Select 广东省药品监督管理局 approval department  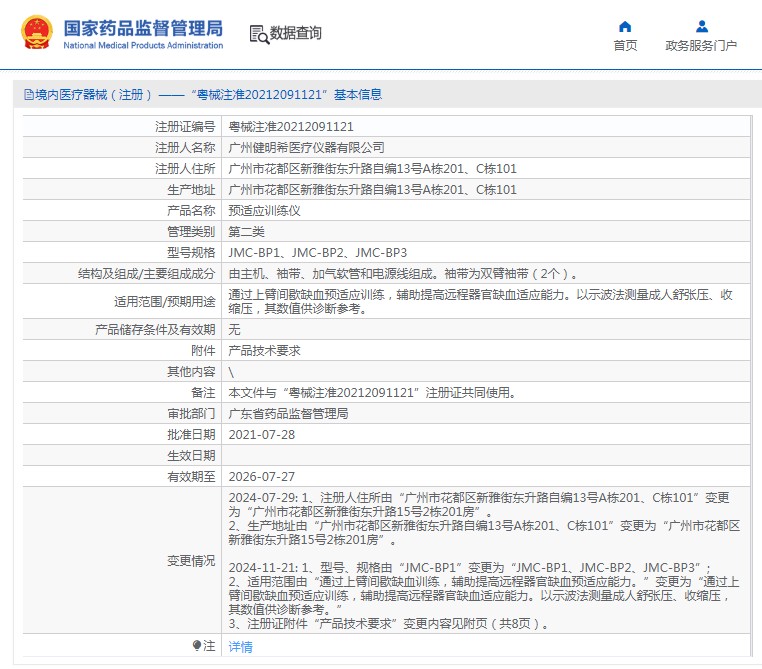click(288, 413)
